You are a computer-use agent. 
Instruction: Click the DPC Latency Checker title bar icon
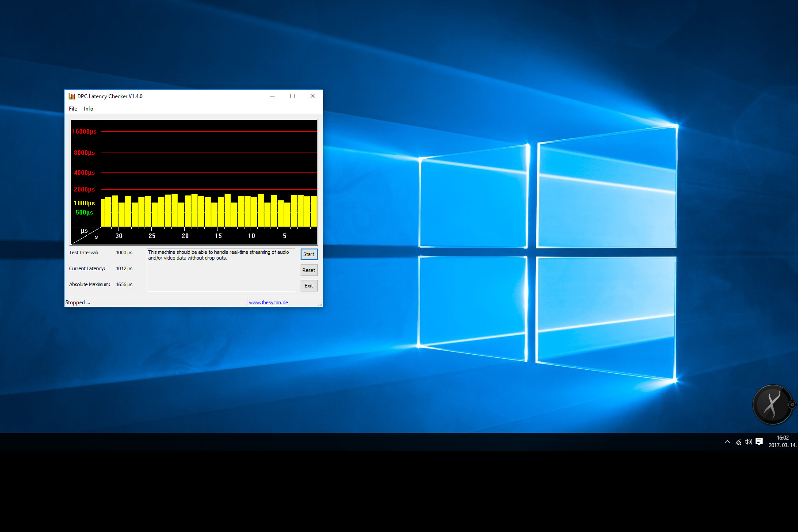coord(72,96)
